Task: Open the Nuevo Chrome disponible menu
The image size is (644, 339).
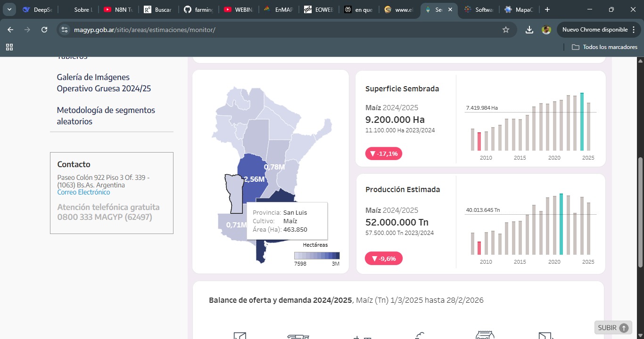Action: [599, 30]
